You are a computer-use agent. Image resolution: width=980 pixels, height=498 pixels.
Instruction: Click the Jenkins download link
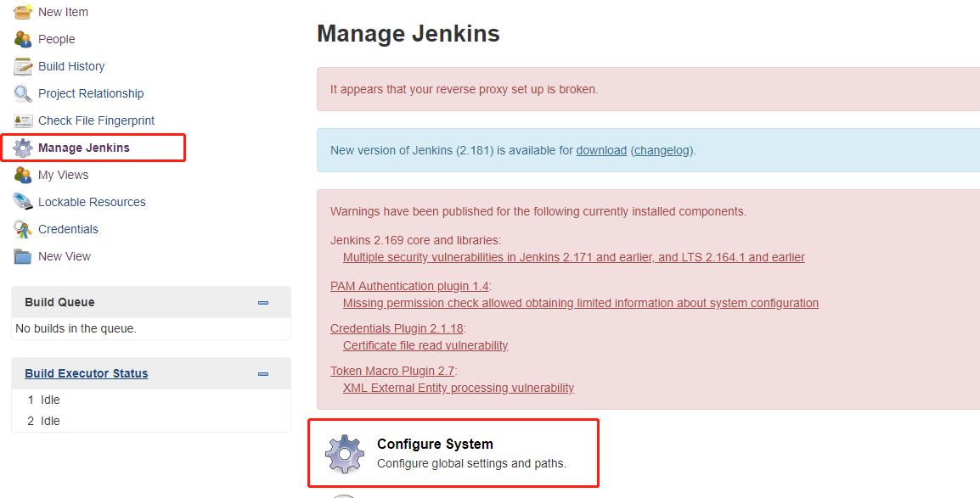(x=601, y=150)
